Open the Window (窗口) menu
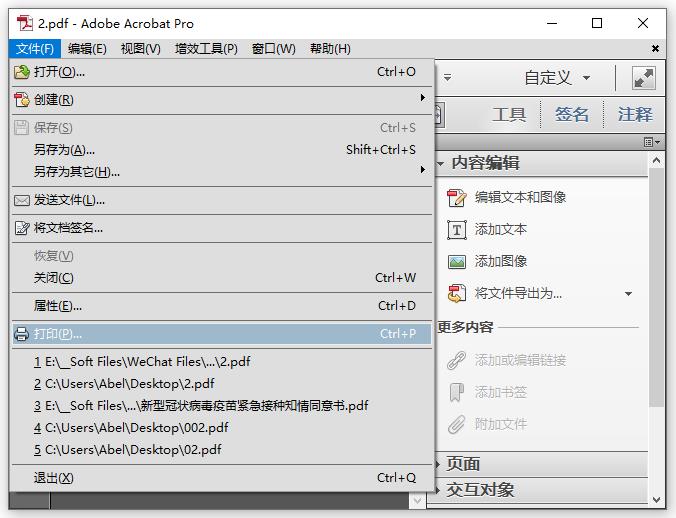This screenshot has height=518, width=676. (274, 49)
